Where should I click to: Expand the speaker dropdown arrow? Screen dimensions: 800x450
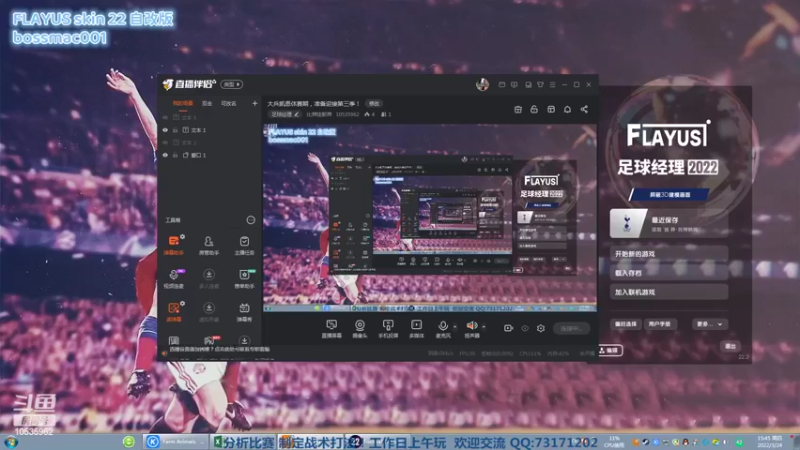coord(484,327)
